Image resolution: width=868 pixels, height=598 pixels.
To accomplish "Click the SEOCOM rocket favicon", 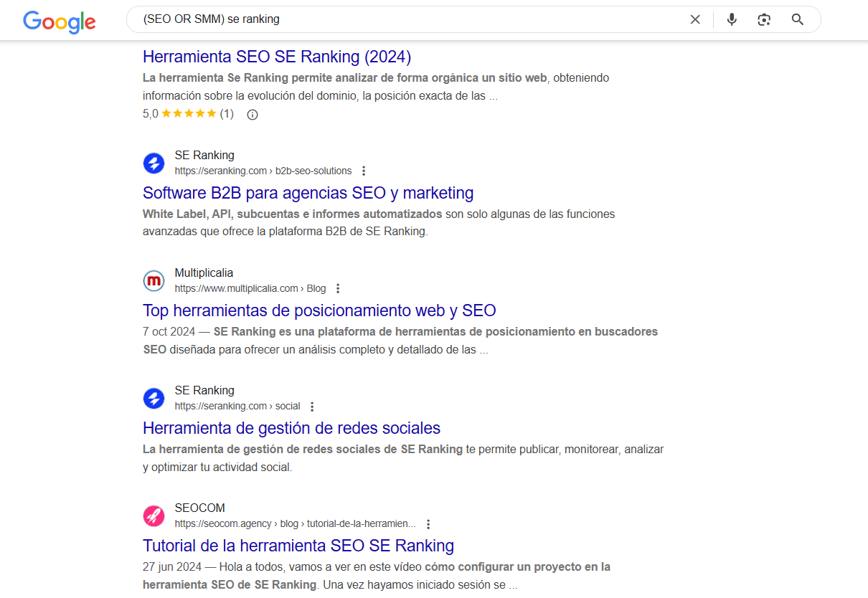I will 154,516.
